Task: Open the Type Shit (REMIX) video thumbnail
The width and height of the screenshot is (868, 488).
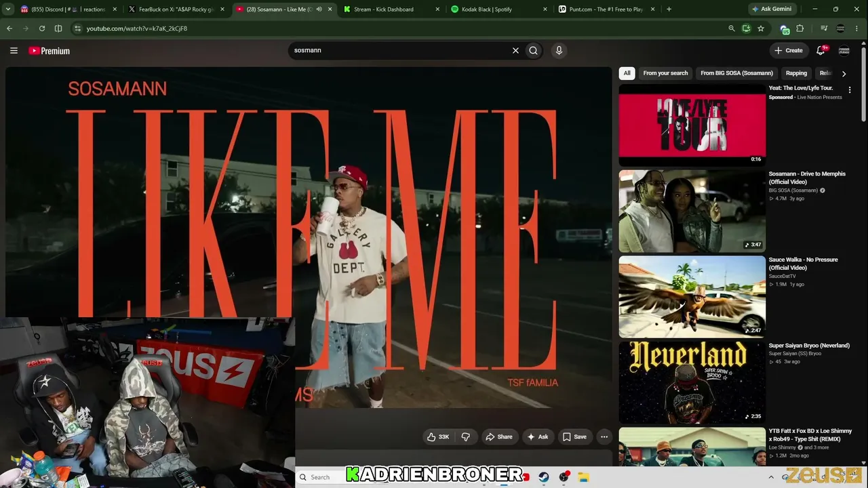Action: [x=692, y=447]
